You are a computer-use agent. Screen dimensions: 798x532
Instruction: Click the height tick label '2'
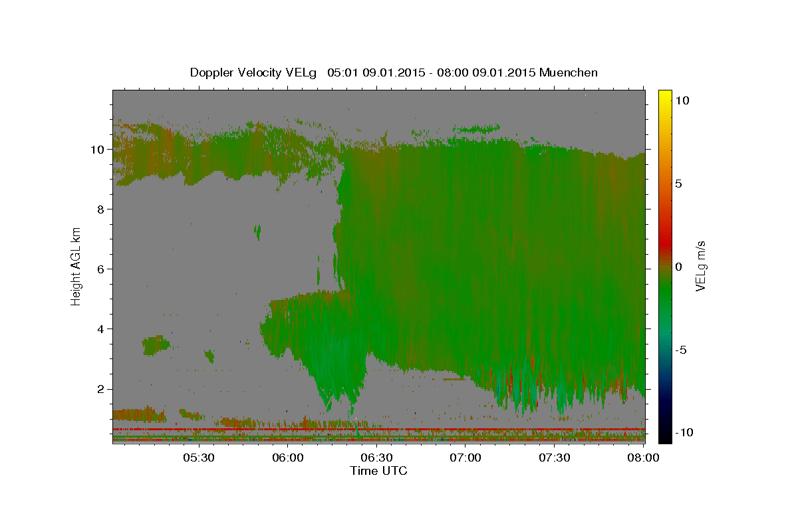click(x=101, y=389)
